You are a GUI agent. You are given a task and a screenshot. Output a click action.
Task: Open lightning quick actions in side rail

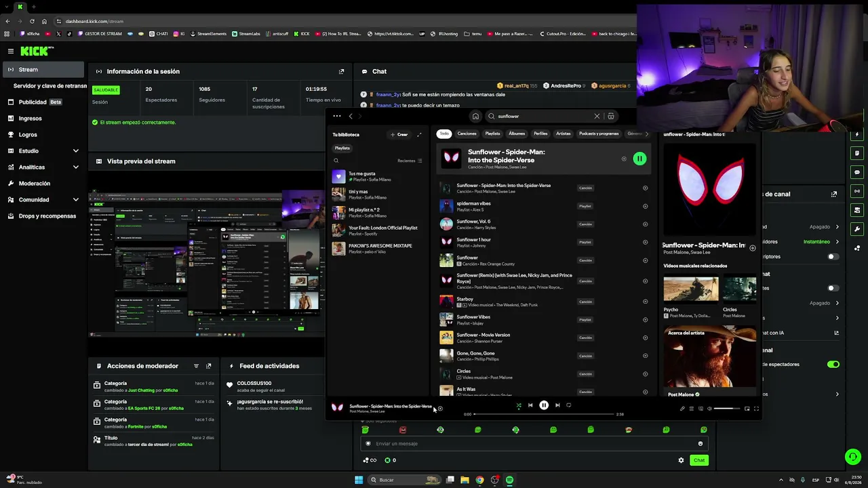point(858,134)
